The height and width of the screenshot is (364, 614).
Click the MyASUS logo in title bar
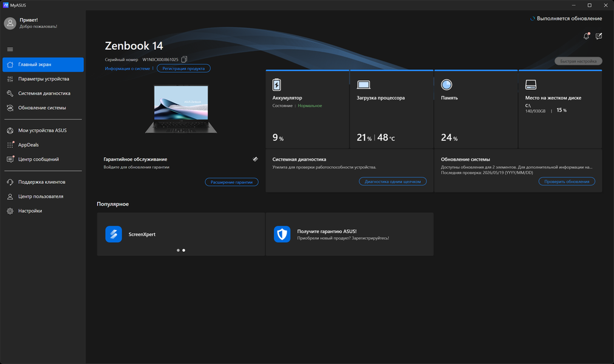tap(5, 5)
